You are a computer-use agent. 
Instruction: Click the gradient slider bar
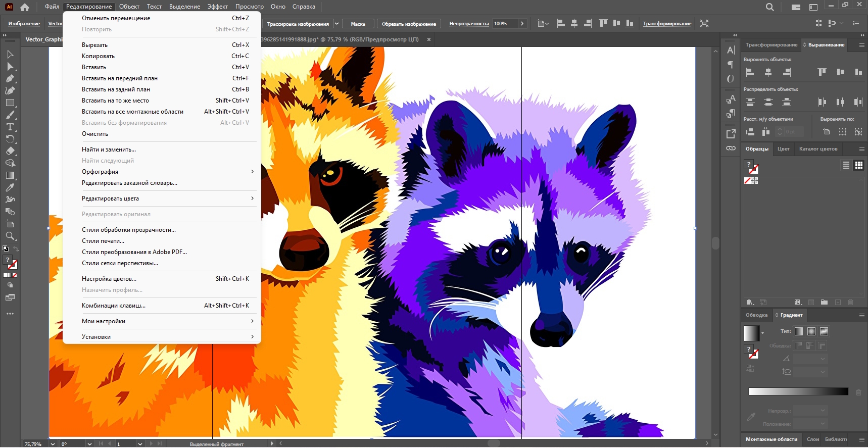(x=798, y=392)
